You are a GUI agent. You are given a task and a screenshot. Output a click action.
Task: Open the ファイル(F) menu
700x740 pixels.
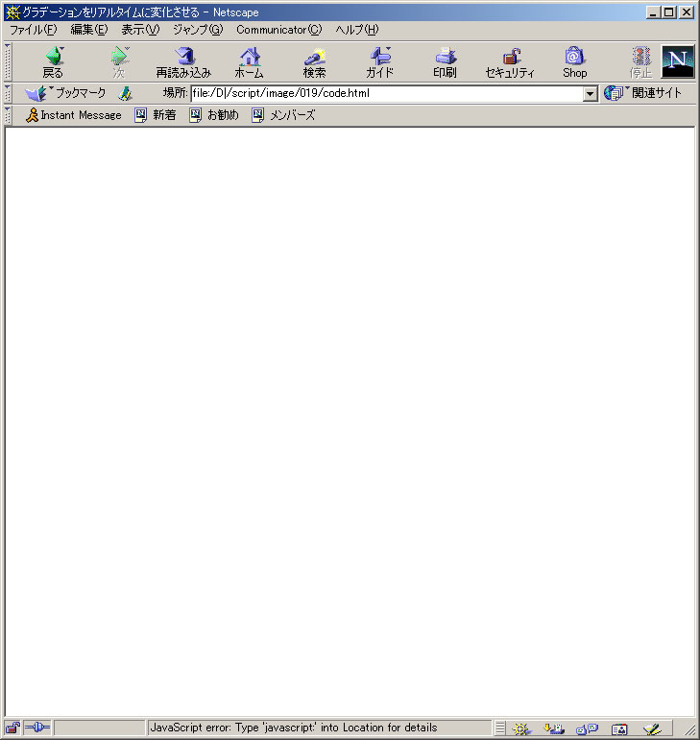pyautogui.click(x=33, y=30)
